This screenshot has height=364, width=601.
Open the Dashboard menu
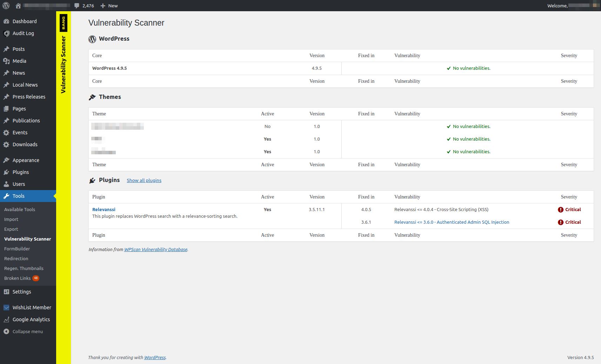(28, 21)
